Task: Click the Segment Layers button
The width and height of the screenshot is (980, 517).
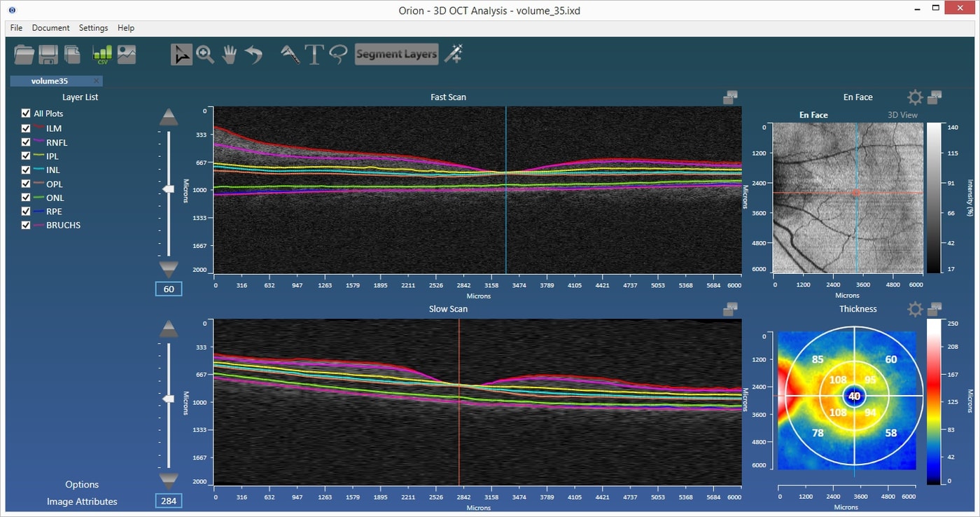Action: tap(397, 54)
